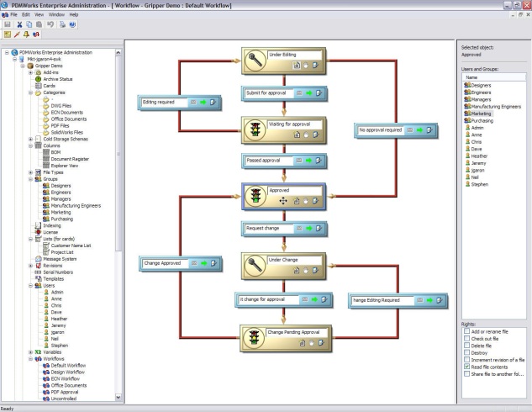Viewport: 532px width, 412px height.
Task: Check the Check out file right
Action: (466, 338)
